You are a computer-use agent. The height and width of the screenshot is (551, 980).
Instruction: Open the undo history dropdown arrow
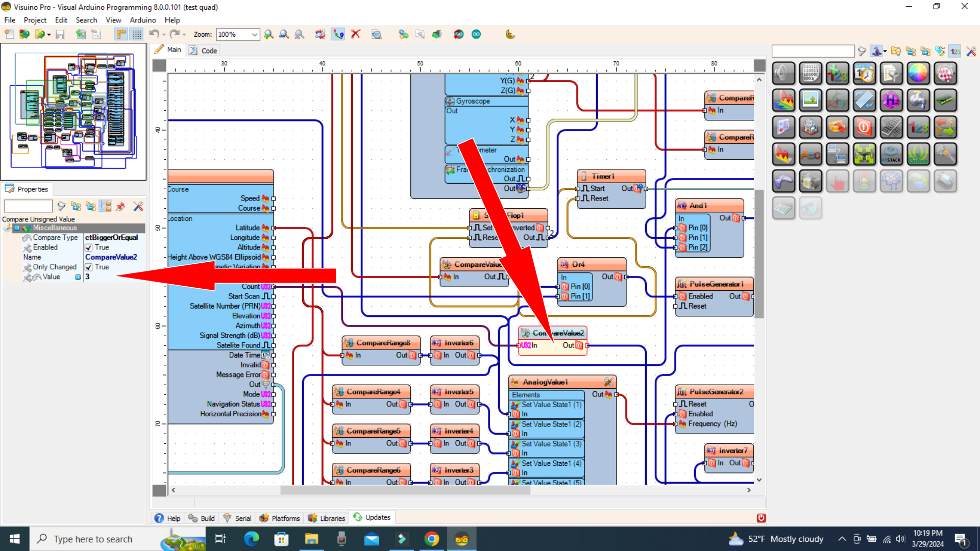(x=164, y=35)
